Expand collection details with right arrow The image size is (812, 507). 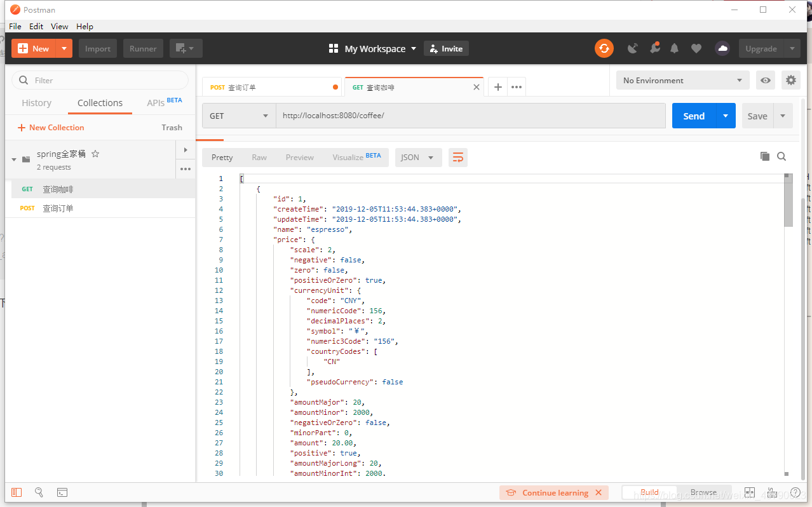coord(186,150)
